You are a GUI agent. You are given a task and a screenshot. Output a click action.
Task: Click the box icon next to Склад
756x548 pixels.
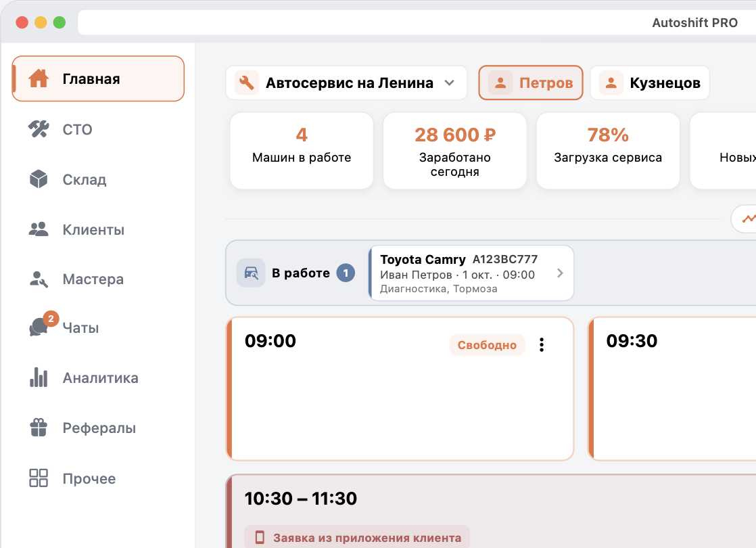(39, 179)
